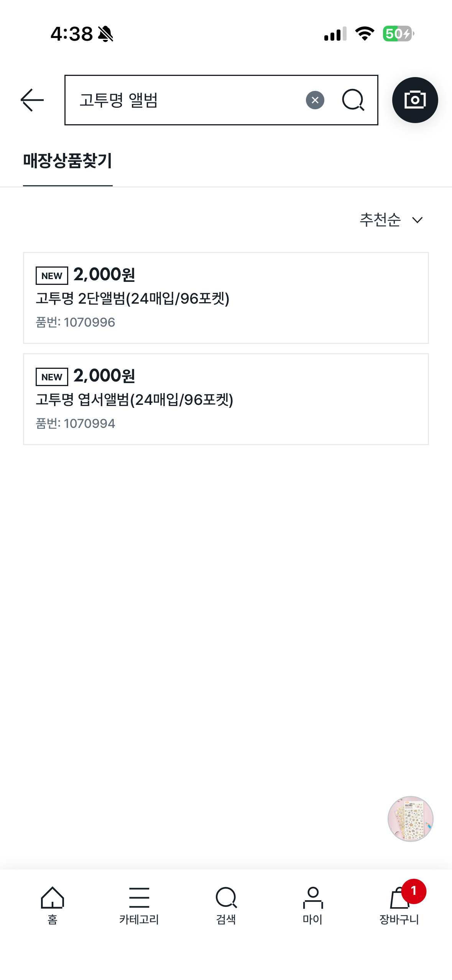Clear the search text with X icon
Screen dimensions: 452x980
pos(315,100)
